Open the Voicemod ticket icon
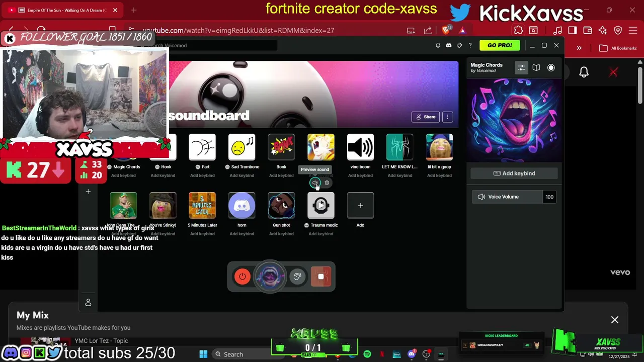This screenshot has height=362, width=644. 459,45
